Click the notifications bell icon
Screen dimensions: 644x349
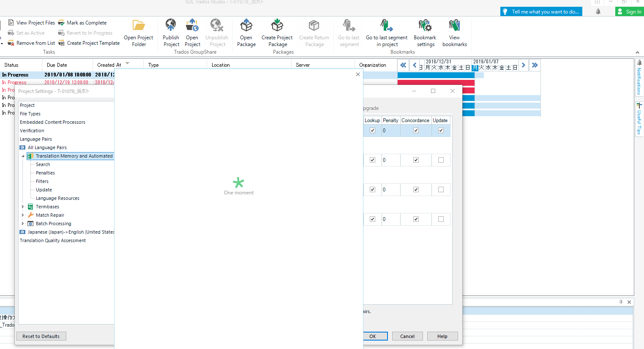(598, 12)
